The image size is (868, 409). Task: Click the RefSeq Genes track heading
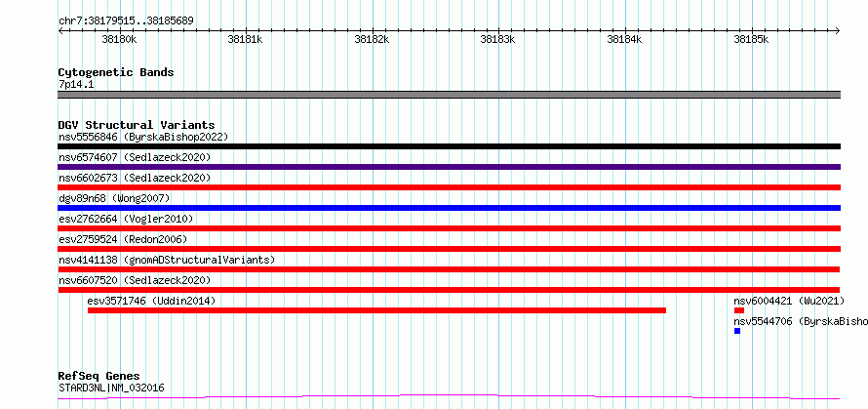pyautogui.click(x=99, y=377)
